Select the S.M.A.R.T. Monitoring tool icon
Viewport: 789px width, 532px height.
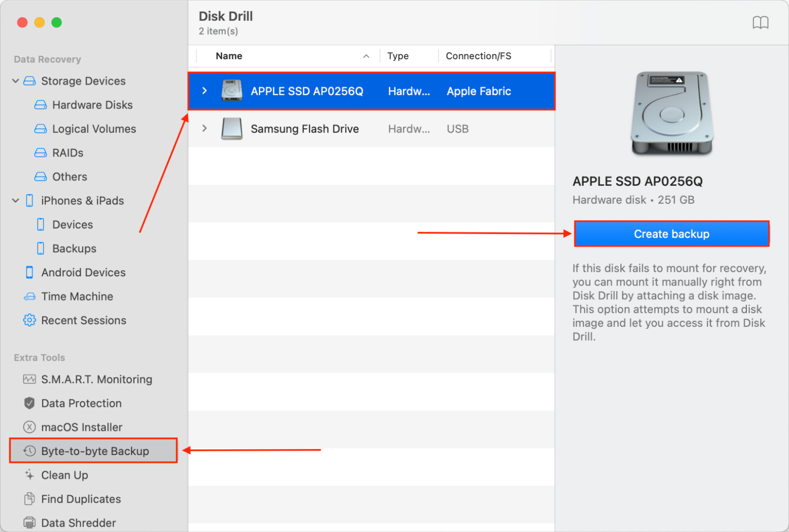click(29, 379)
